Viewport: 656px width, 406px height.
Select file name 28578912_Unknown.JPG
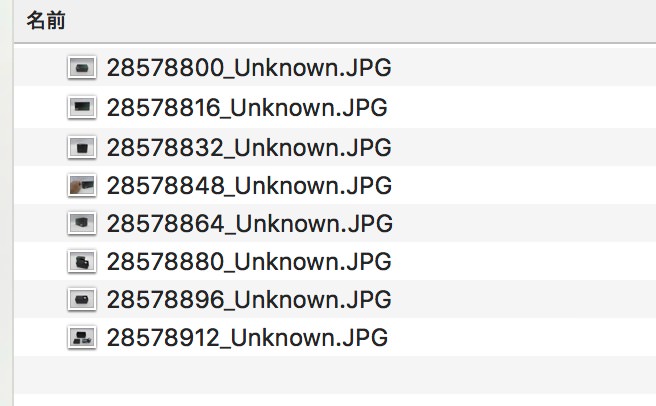(x=247, y=337)
